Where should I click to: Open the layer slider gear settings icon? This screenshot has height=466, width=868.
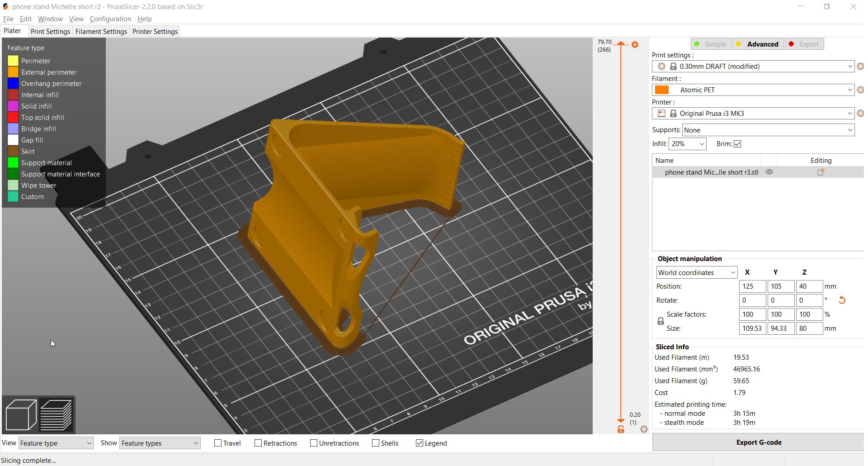pos(644,429)
